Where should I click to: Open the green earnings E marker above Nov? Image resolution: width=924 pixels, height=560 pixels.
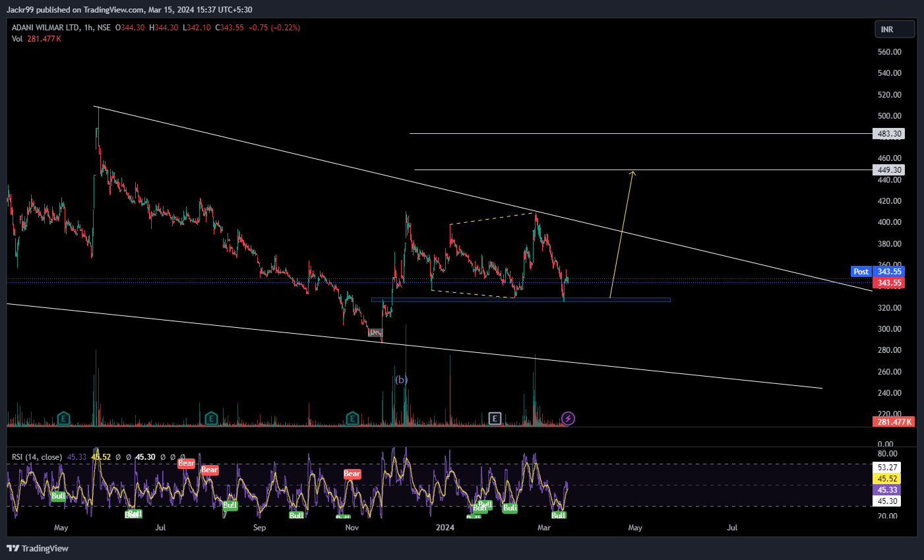point(352,418)
